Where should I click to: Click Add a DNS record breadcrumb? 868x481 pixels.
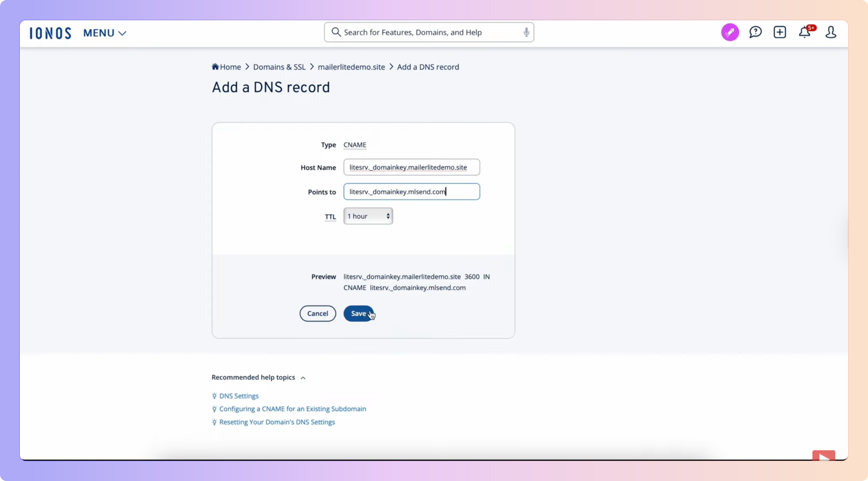(x=428, y=67)
